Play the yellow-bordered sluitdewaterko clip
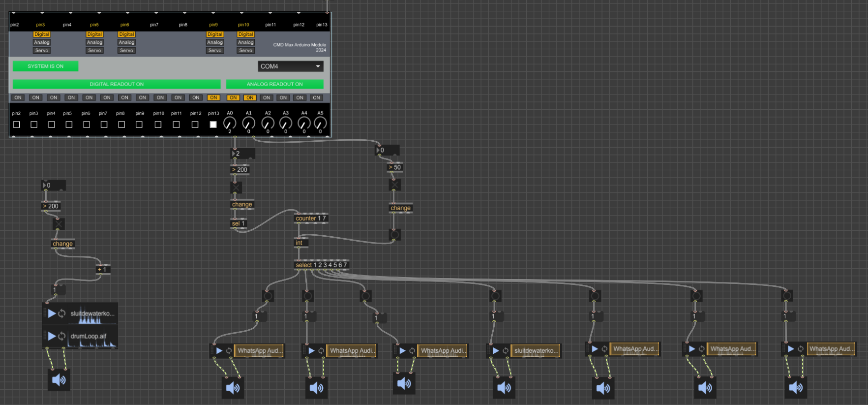The image size is (868, 405). coord(496,351)
